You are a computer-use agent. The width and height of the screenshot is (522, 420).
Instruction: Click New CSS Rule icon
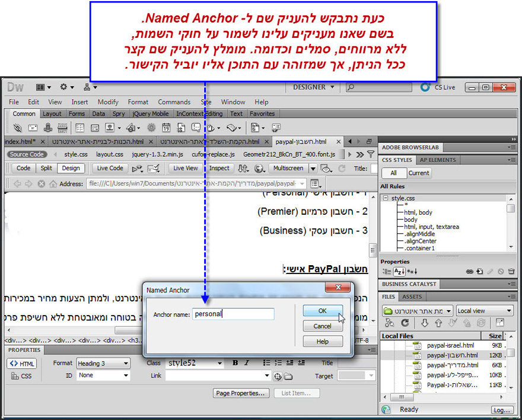pyautogui.click(x=480, y=272)
